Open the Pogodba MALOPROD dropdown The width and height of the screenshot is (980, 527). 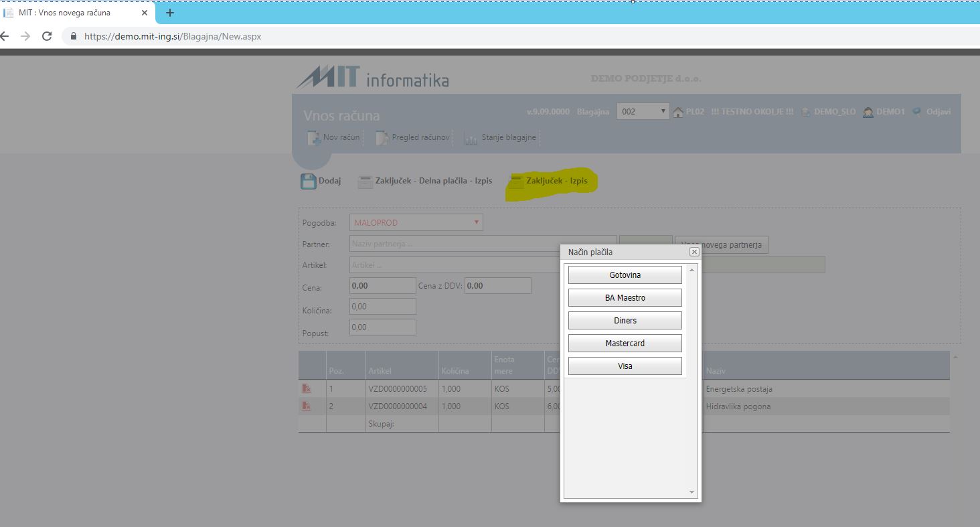416,222
